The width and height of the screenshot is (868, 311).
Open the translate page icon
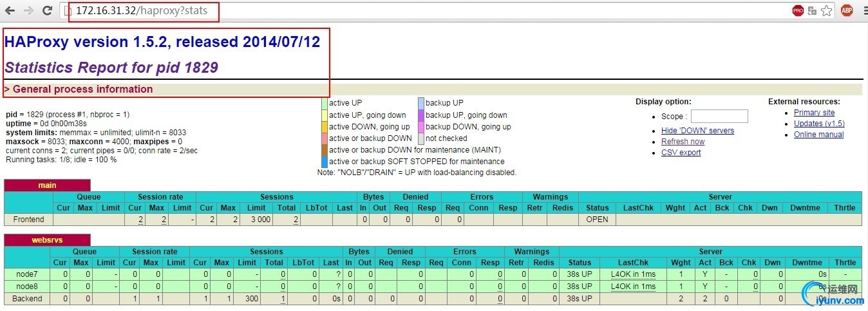coord(813,10)
